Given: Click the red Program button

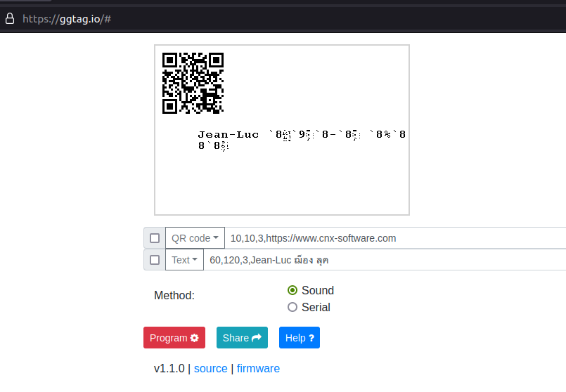Looking at the screenshot, I should pyautogui.click(x=174, y=337).
